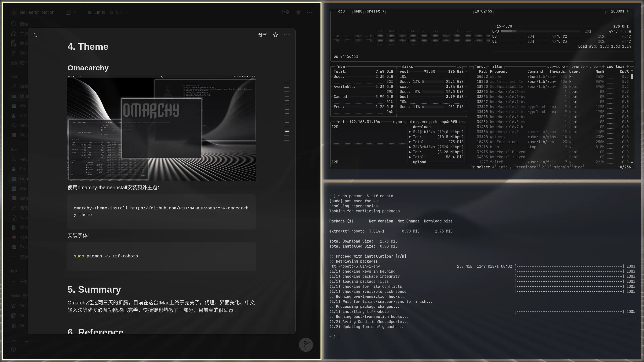
Task: Toggle sync option in btop net box
Action: pyautogui.click(x=397, y=122)
